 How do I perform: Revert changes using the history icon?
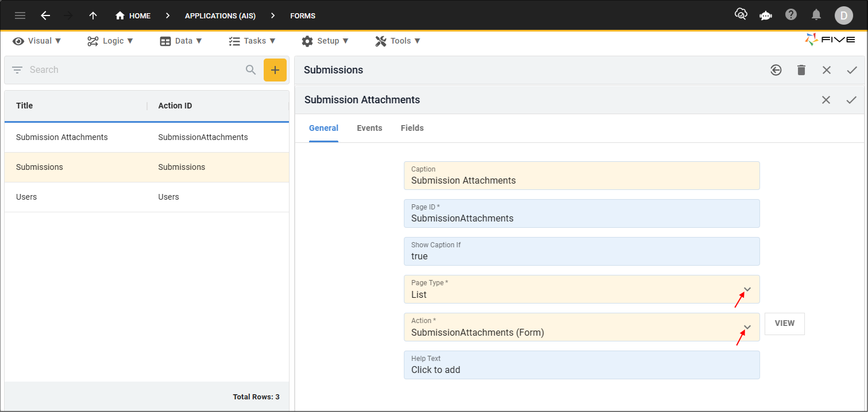click(776, 69)
